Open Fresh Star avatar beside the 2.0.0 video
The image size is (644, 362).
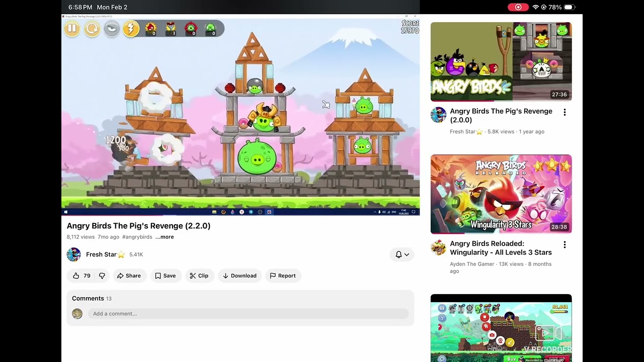(x=439, y=115)
